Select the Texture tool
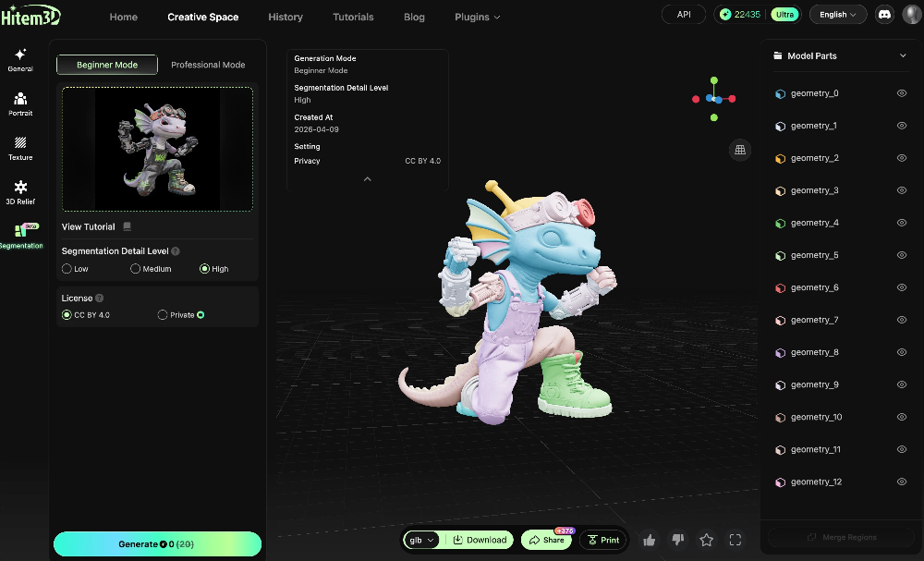924x561 pixels. [19, 148]
